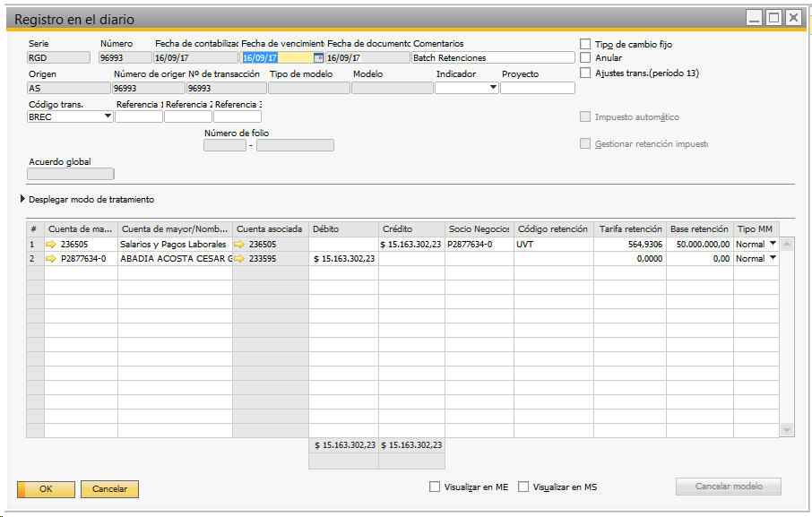
Task: Click the Código retención column header
Action: point(552,229)
